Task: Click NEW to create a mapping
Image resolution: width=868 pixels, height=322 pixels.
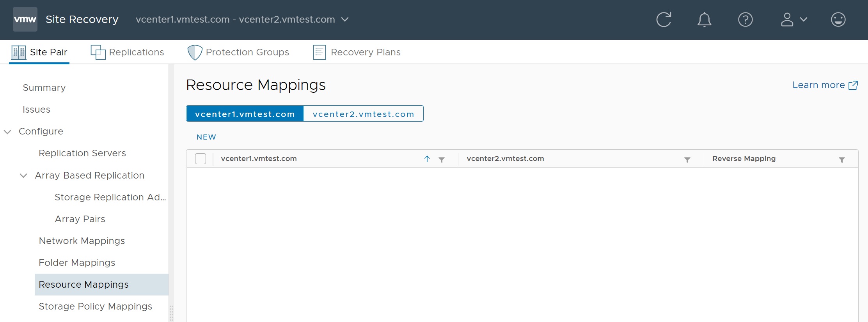Action: [206, 137]
